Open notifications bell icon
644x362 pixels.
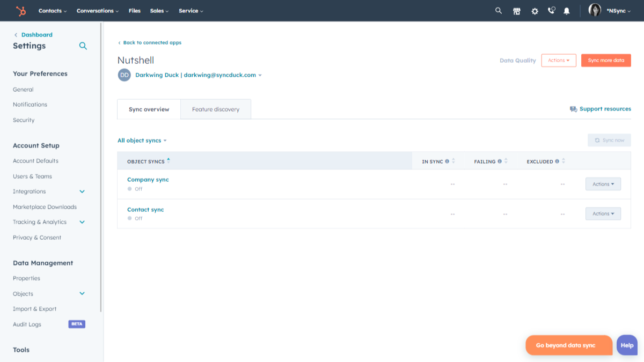coord(567,11)
